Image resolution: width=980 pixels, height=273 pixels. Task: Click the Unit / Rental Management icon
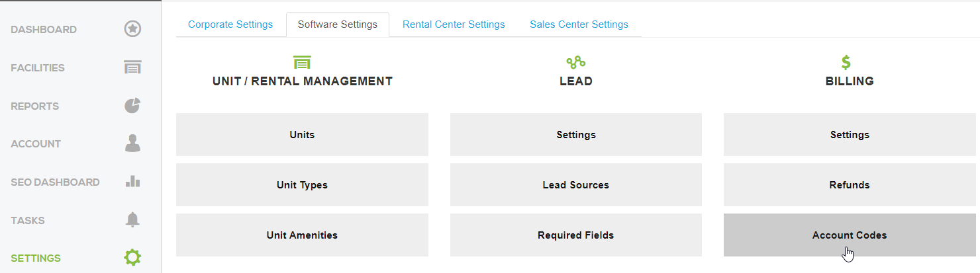point(302,63)
